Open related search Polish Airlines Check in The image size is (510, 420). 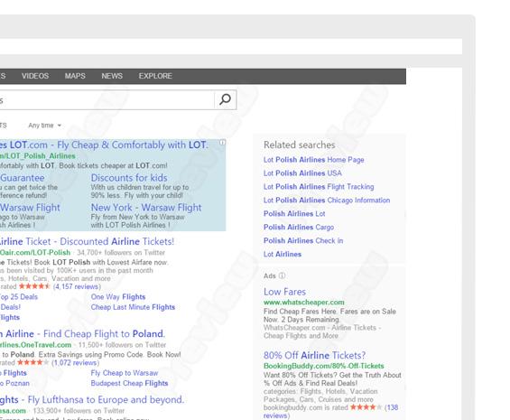303,240
